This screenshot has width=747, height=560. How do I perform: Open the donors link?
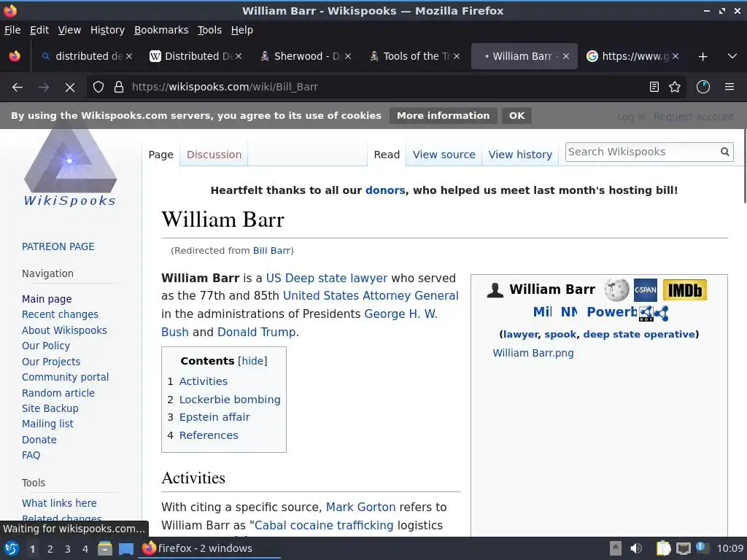tap(385, 190)
